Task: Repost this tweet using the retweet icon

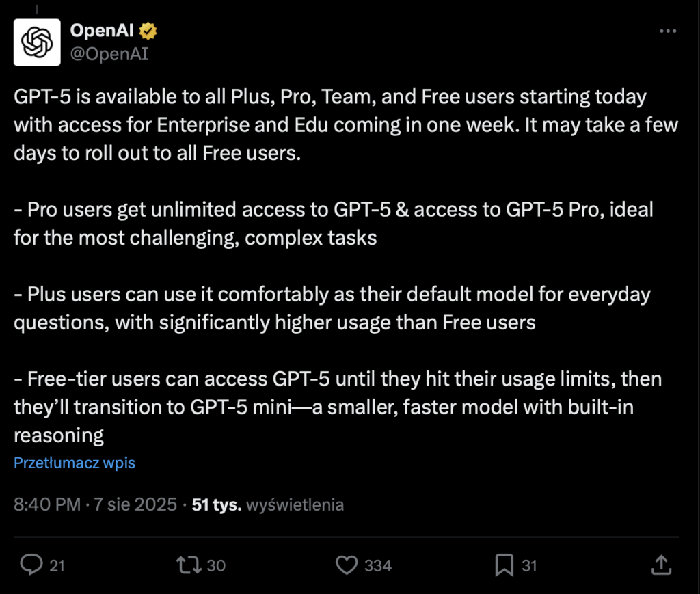Action: [x=189, y=565]
